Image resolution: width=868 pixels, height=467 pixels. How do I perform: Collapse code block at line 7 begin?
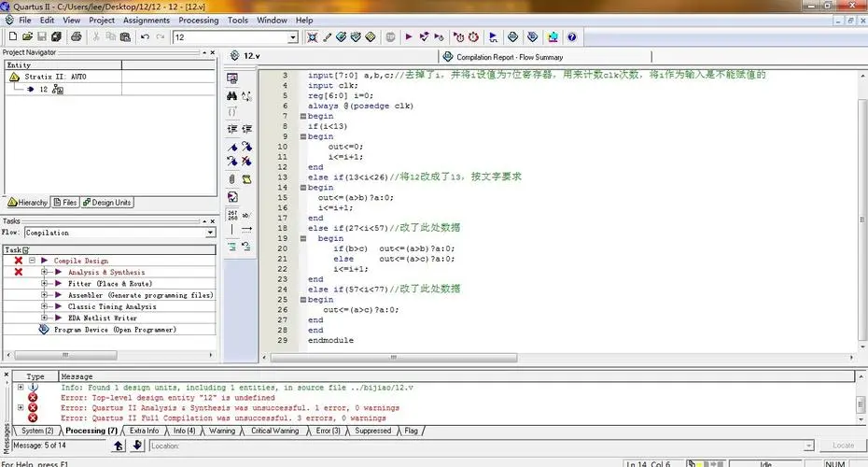(302, 117)
